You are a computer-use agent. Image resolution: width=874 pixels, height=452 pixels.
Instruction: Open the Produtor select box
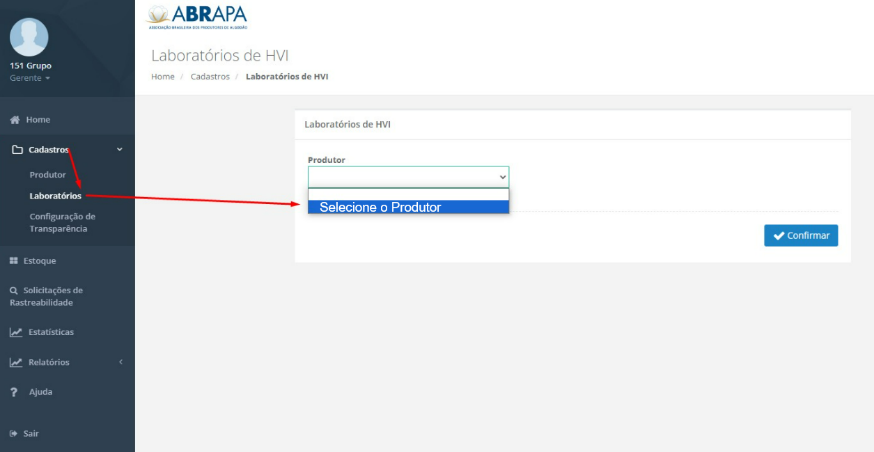(408, 176)
